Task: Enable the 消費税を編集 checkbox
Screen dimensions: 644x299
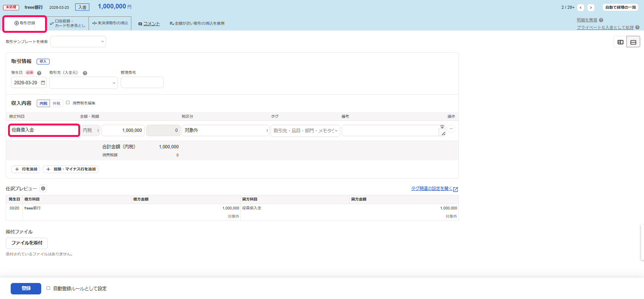Action: pos(68,103)
